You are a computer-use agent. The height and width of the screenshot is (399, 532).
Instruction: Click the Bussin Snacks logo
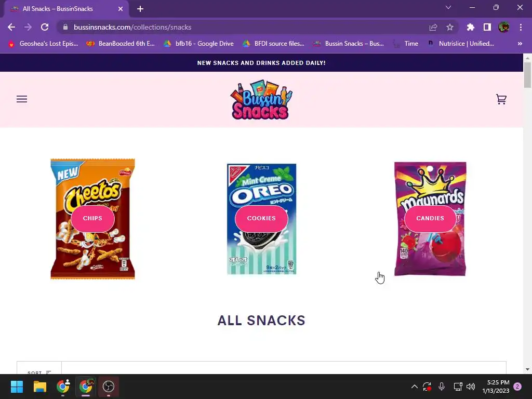click(x=261, y=99)
